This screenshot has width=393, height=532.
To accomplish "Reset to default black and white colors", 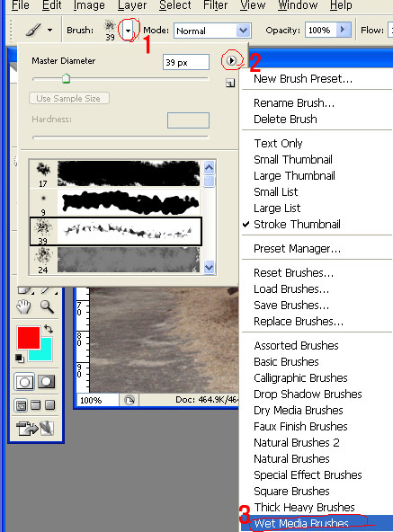I will [x=20, y=358].
